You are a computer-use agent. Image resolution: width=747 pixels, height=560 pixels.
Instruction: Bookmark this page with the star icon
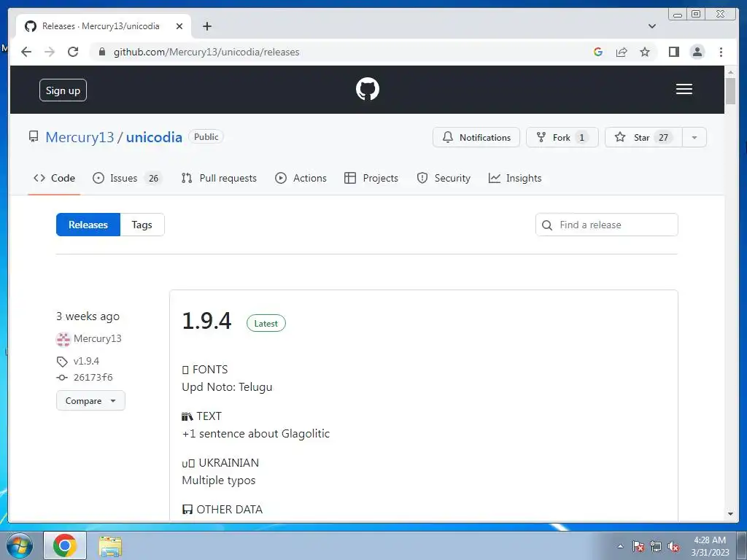click(645, 52)
